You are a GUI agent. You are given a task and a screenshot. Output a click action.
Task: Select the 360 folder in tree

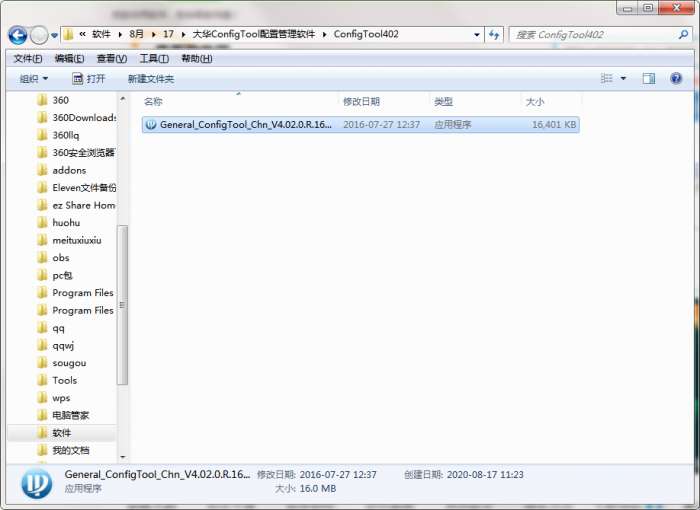tap(60, 100)
